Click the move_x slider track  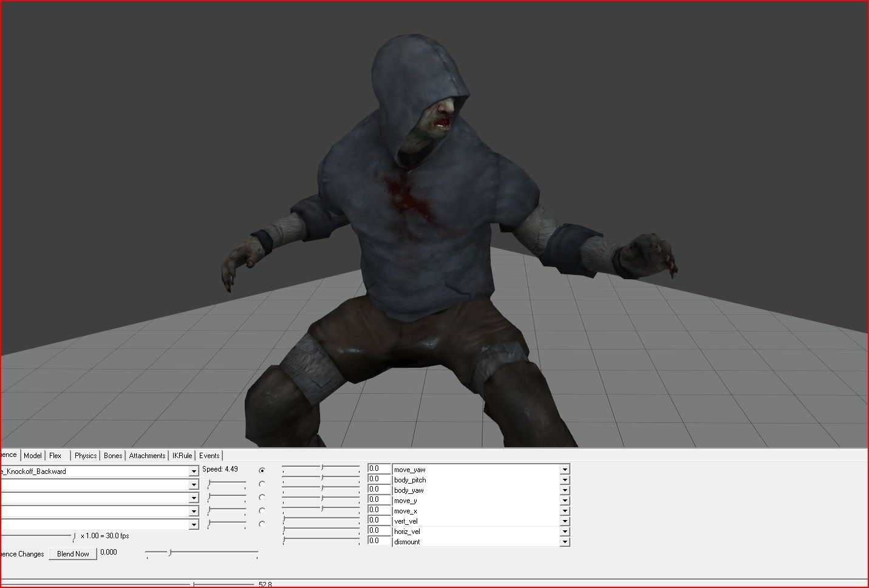click(321, 510)
